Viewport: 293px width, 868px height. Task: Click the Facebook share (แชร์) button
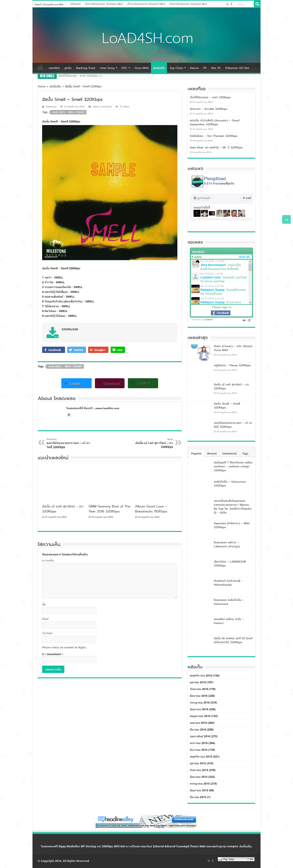(247, 198)
